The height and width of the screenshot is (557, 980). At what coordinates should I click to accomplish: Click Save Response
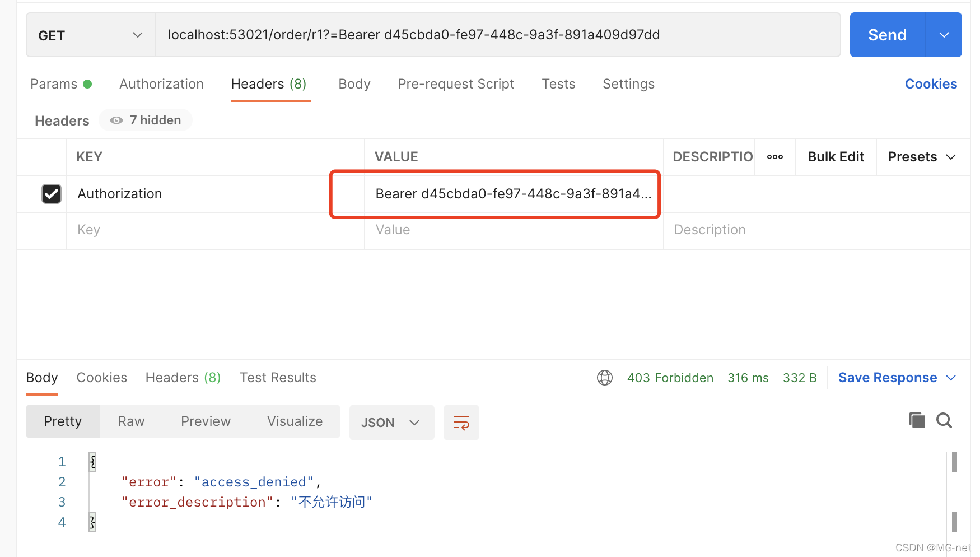[x=888, y=378]
